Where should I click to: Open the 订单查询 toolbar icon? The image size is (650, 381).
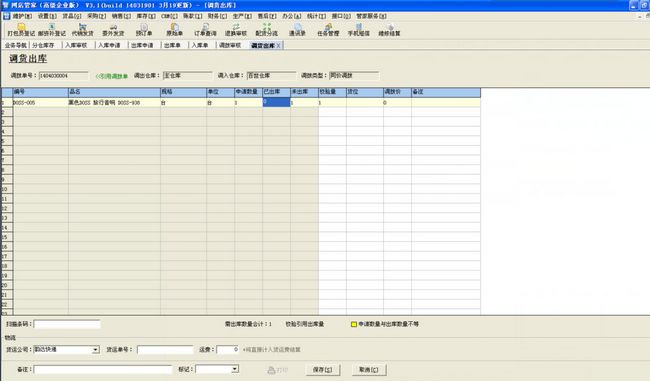[x=205, y=29]
